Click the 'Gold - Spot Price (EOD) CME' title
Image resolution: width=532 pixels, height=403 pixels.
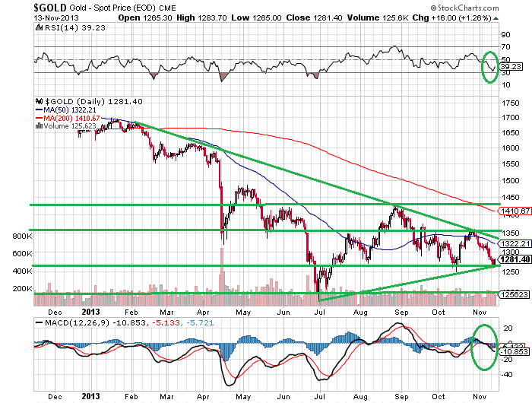point(122,8)
